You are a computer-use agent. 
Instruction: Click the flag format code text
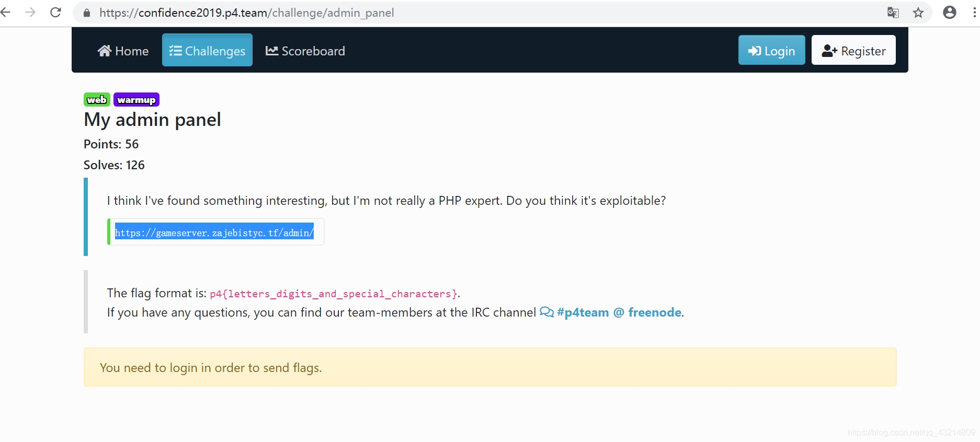point(334,294)
